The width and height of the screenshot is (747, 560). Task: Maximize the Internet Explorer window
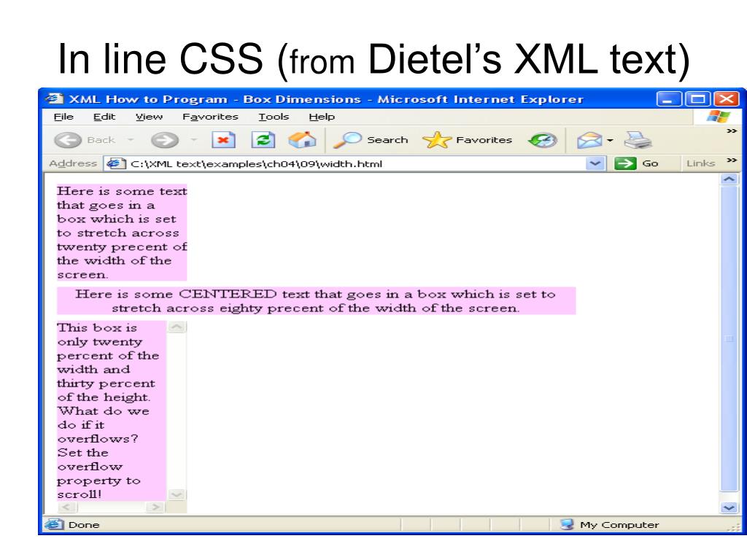697,99
